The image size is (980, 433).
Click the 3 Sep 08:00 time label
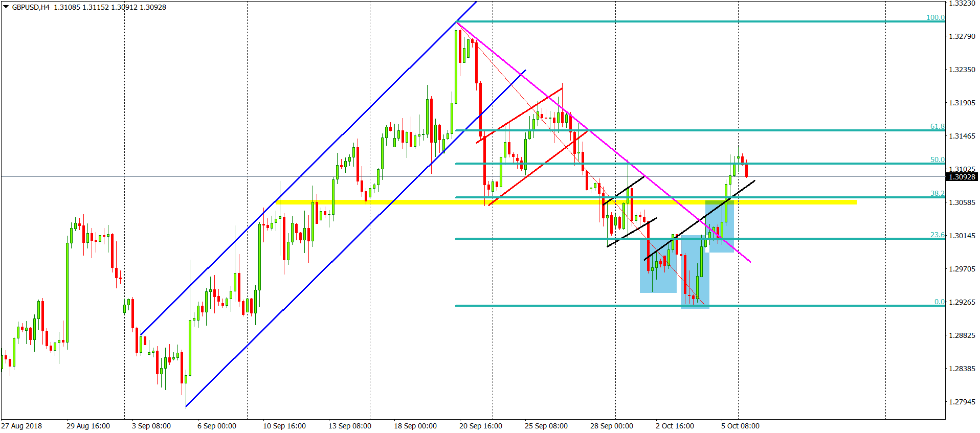coord(151,426)
